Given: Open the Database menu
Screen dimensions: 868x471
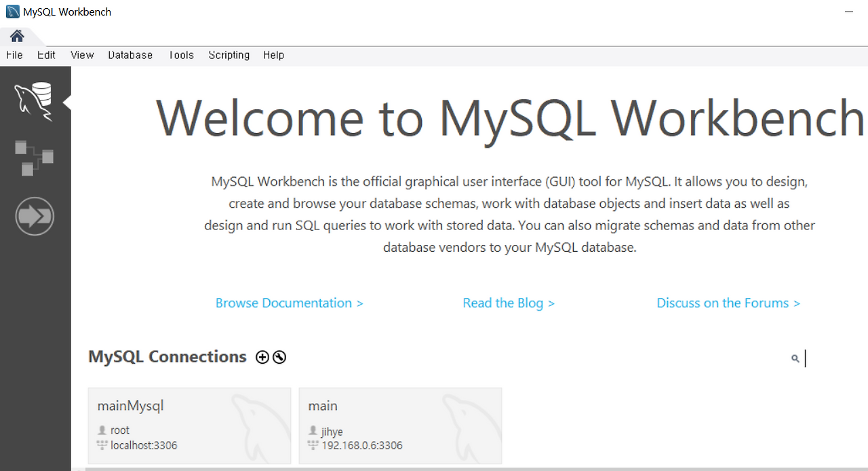Looking at the screenshot, I should pyautogui.click(x=130, y=55).
